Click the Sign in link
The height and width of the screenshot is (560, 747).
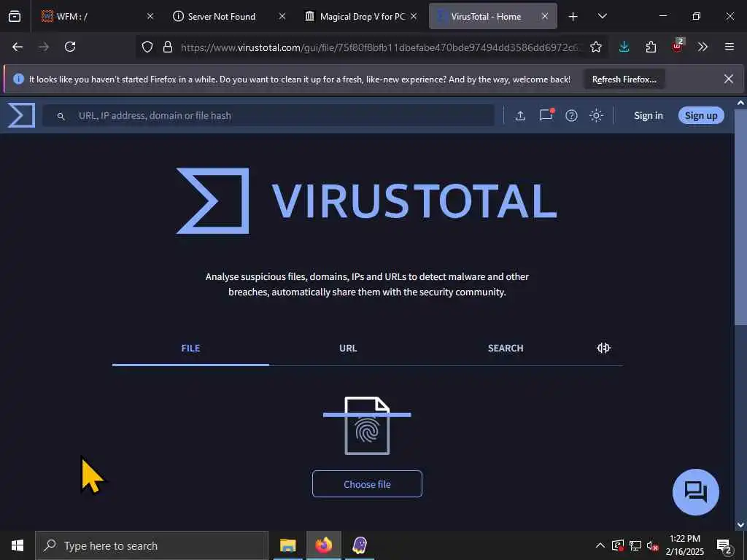648,116
